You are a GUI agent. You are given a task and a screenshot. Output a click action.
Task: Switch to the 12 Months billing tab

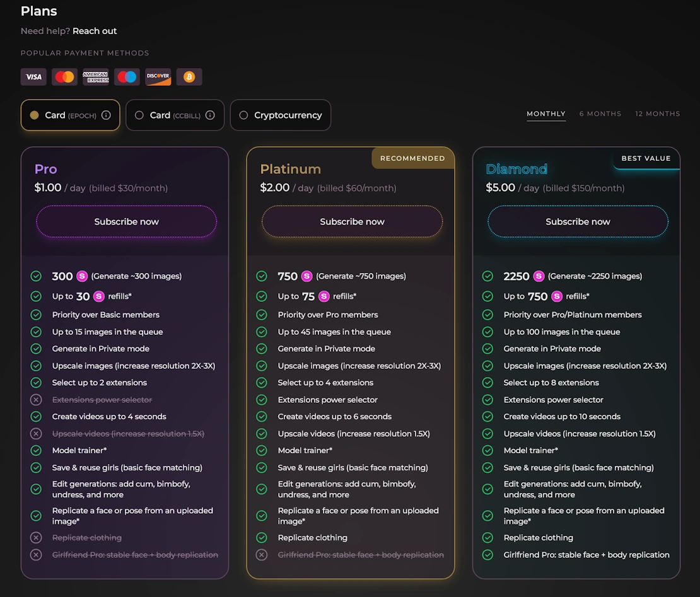[x=658, y=114]
